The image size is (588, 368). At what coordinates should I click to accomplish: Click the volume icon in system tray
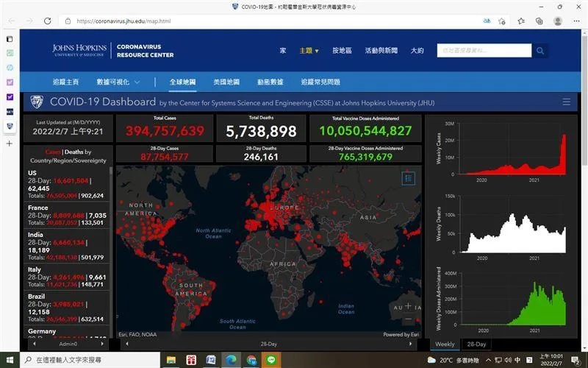click(x=508, y=360)
